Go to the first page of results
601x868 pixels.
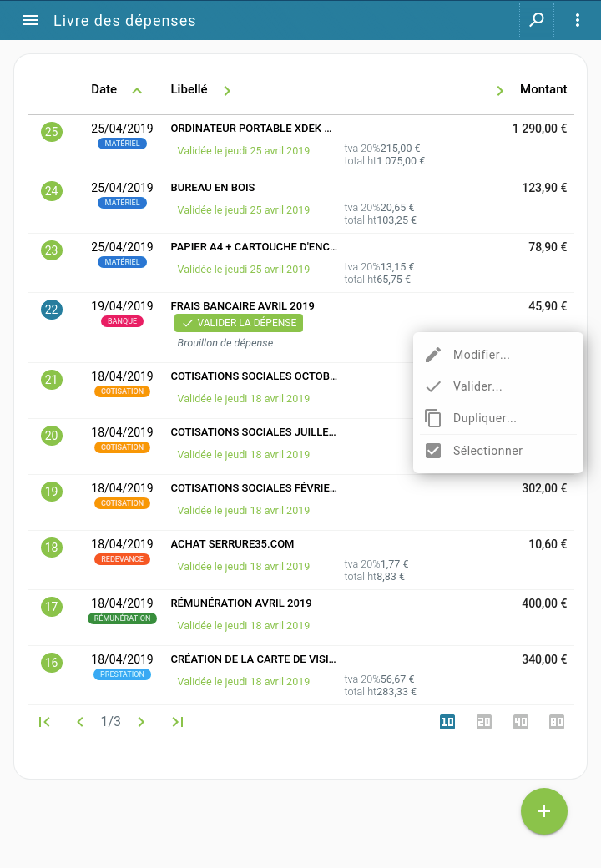[x=45, y=722]
